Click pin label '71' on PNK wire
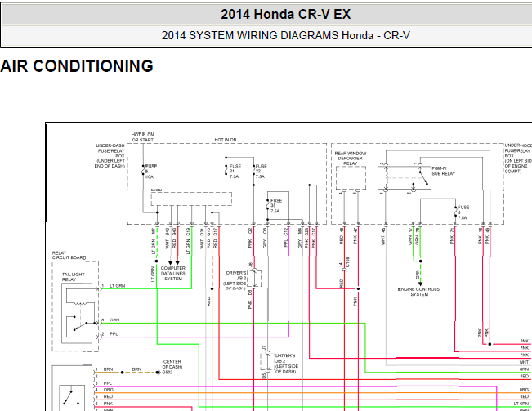 click(x=452, y=230)
